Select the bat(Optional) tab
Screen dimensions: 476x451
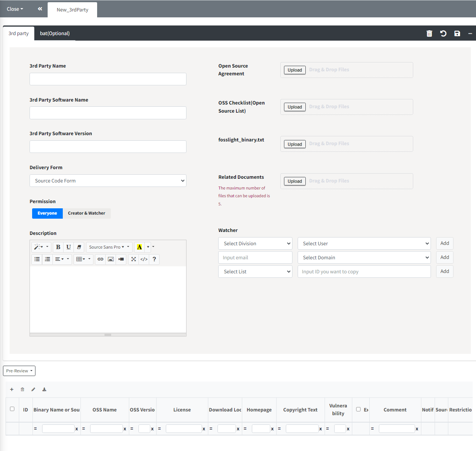pyautogui.click(x=55, y=34)
